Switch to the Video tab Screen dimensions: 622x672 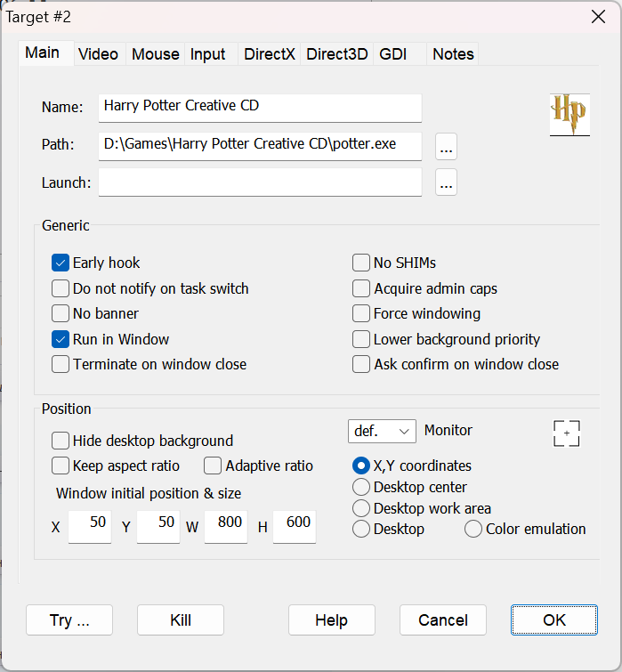98,54
